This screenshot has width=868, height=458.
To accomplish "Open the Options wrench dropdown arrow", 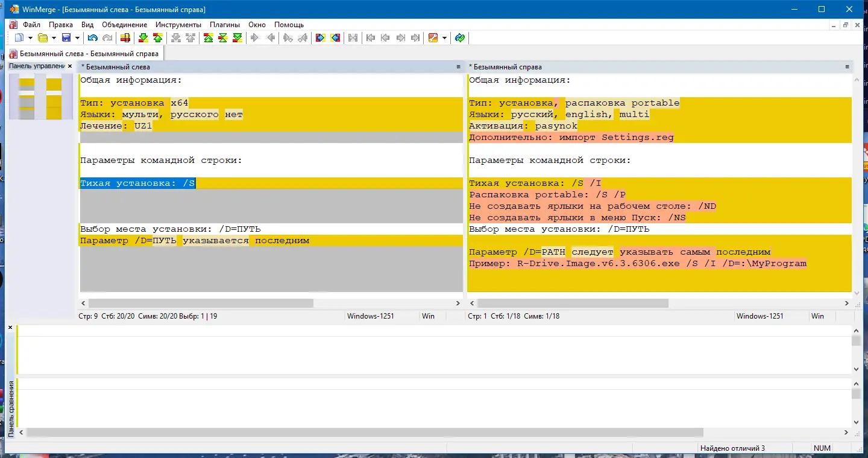I will 444,38.
